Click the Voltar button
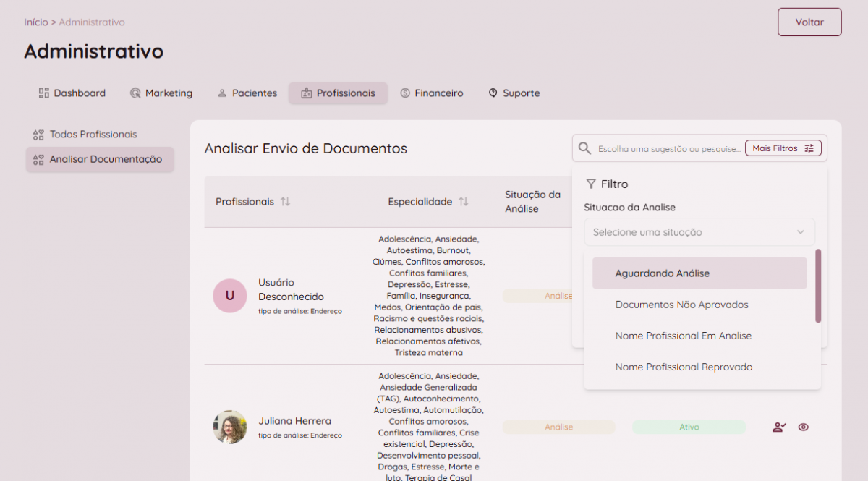 pyautogui.click(x=809, y=22)
